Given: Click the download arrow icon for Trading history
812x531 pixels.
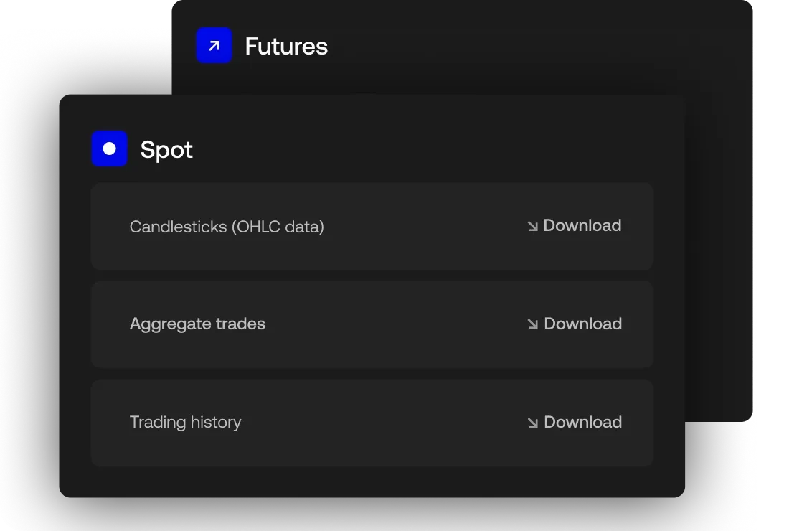Looking at the screenshot, I should [532, 423].
